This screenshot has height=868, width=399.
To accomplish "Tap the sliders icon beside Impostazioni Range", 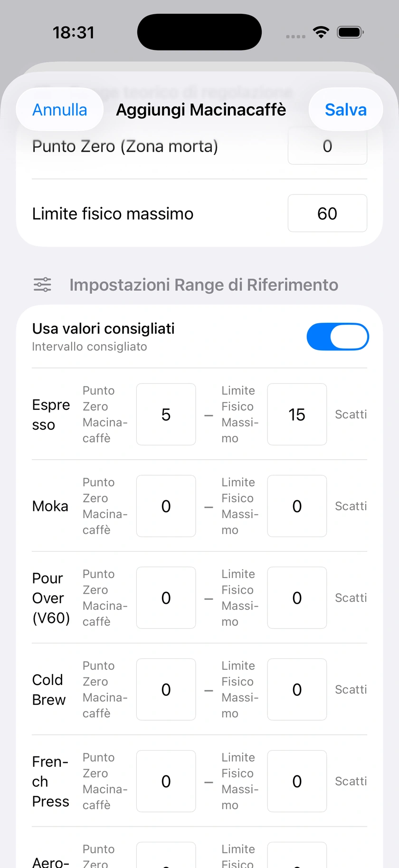I will pyautogui.click(x=42, y=285).
